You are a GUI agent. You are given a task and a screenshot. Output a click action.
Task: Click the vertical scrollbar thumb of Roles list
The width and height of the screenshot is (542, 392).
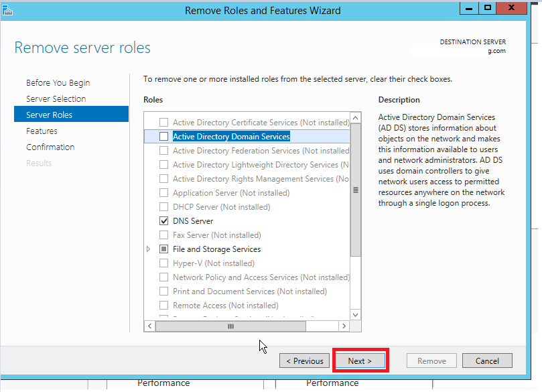(355, 190)
